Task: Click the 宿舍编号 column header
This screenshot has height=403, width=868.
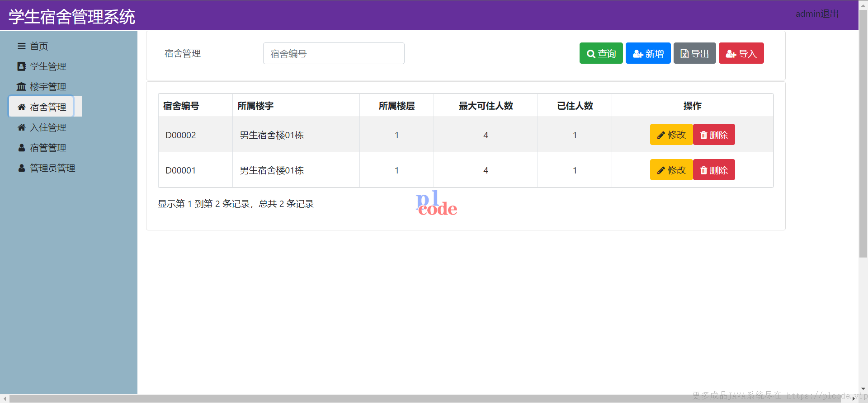Action: click(195, 106)
